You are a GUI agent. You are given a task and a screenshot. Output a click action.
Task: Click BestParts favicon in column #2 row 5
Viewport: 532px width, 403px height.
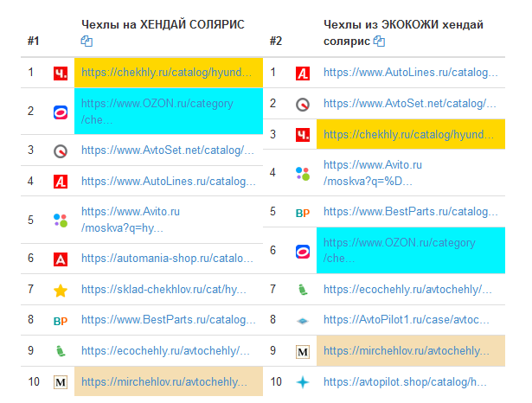coord(303,213)
